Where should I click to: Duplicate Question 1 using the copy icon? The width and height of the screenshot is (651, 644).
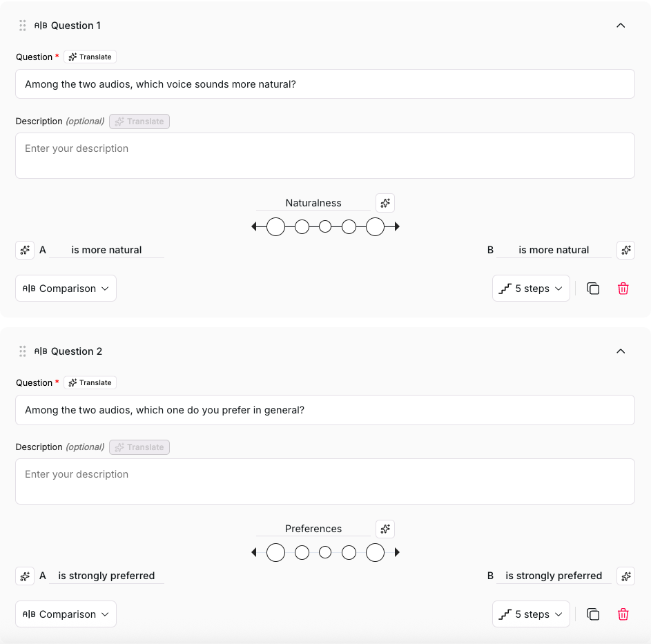tap(593, 289)
